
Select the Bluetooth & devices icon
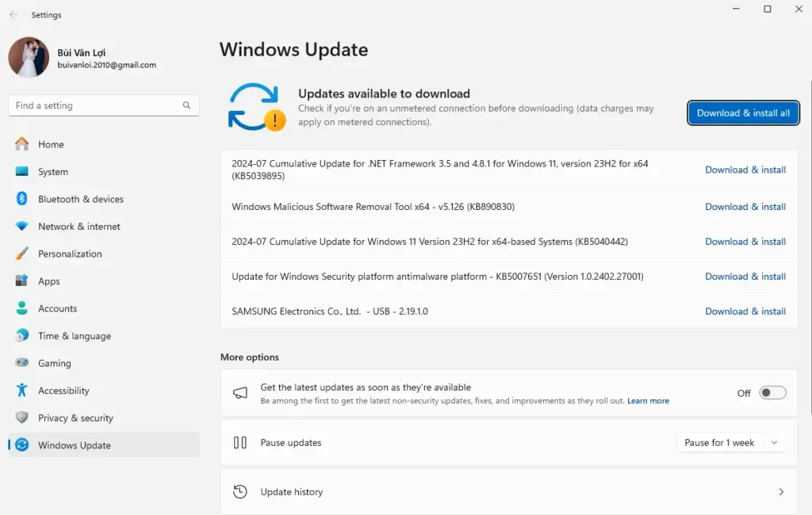pyautogui.click(x=23, y=199)
